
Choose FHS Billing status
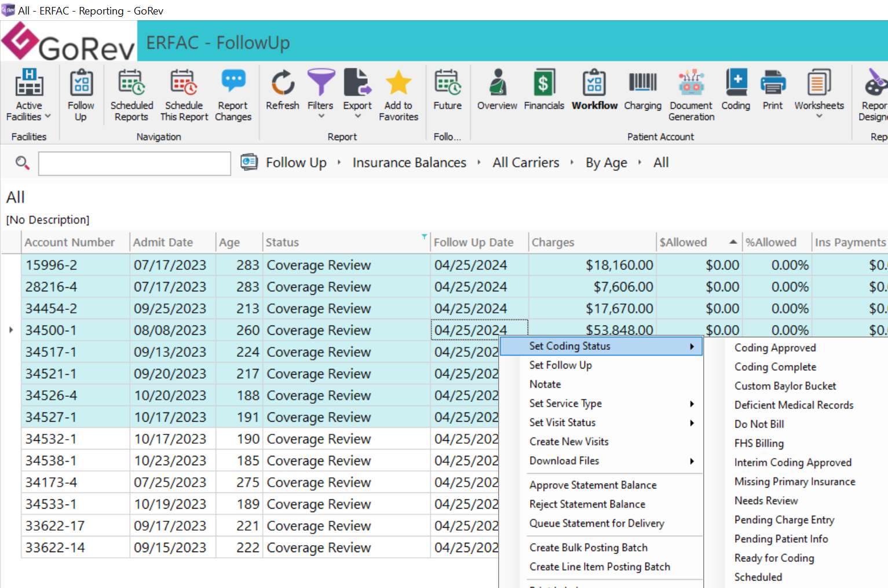[759, 443]
